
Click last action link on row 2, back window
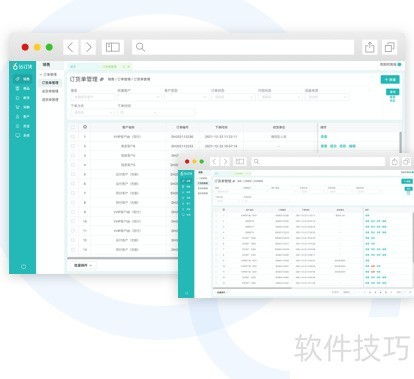click(352, 146)
